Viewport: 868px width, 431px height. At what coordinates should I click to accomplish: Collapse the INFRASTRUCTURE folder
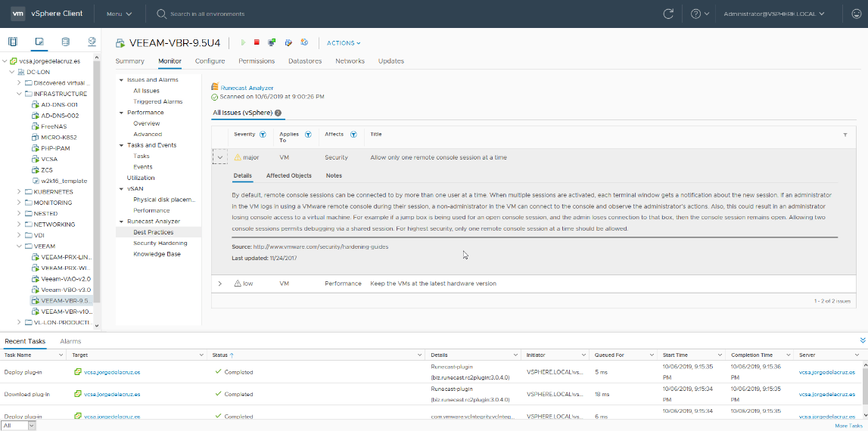(20, 94)
